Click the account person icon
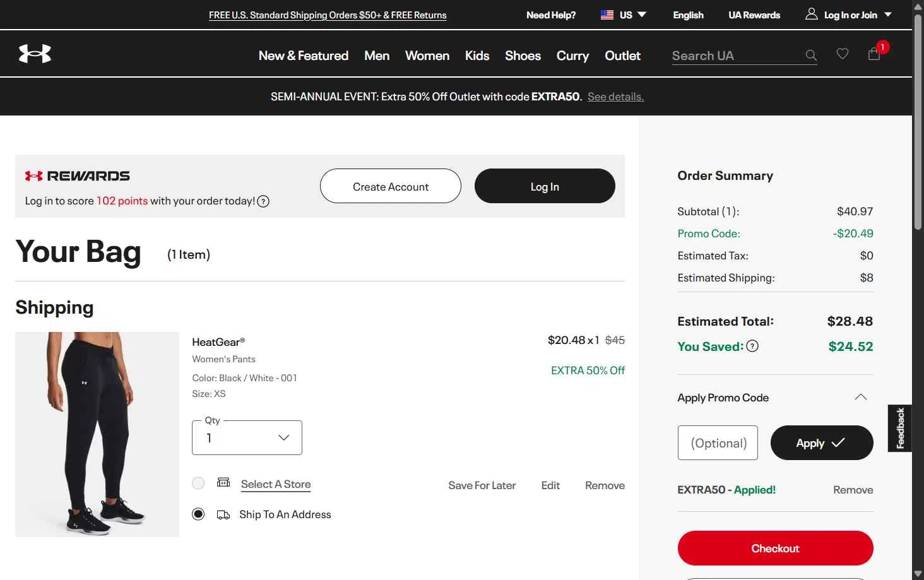Image resolution: width=924 pixels, height=580 pixels. (811, 14)
